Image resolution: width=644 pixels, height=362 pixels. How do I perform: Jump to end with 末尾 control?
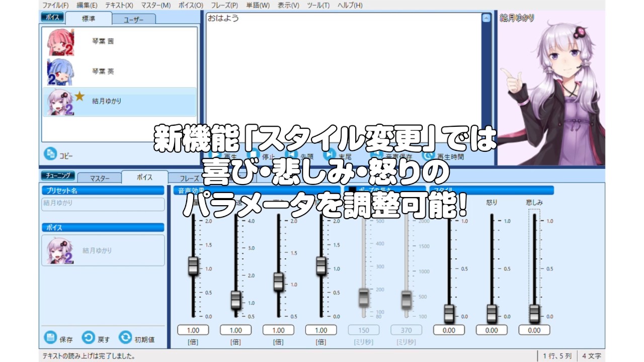[x=338, y=156]
